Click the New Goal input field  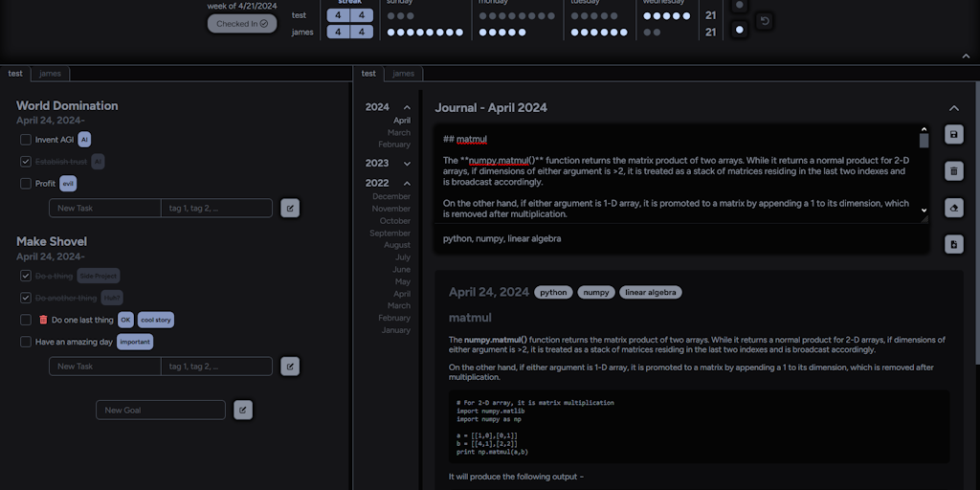pyautogui.click(x=161, y=410)
